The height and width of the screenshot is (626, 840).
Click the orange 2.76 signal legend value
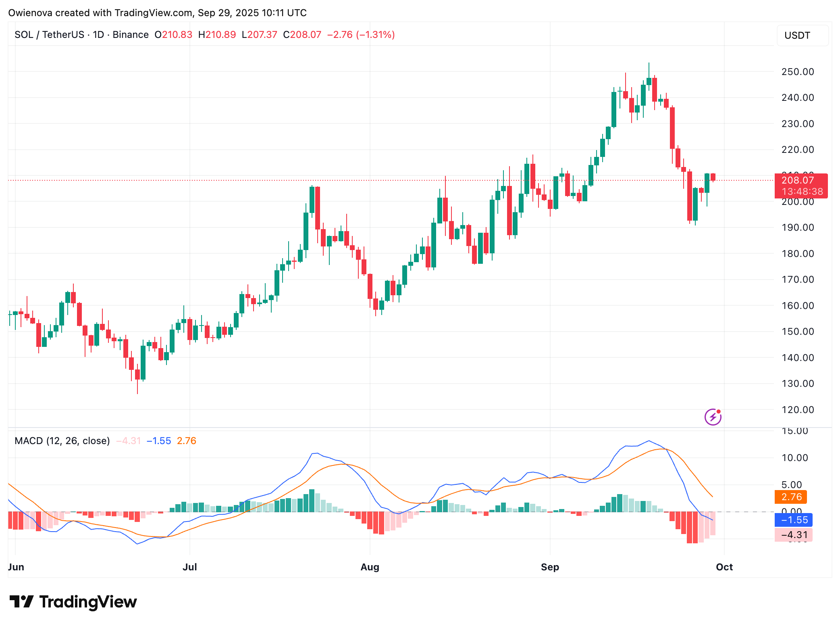click(186, 441)
